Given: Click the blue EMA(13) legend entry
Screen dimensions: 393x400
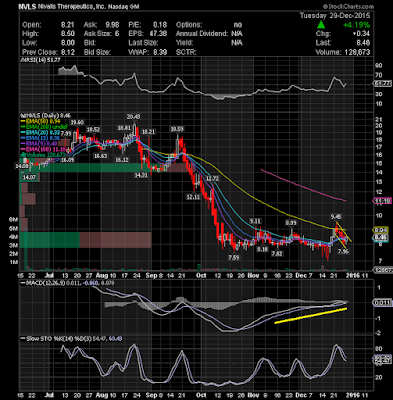Looking at the screenshot, I should (x=42, y=138).
